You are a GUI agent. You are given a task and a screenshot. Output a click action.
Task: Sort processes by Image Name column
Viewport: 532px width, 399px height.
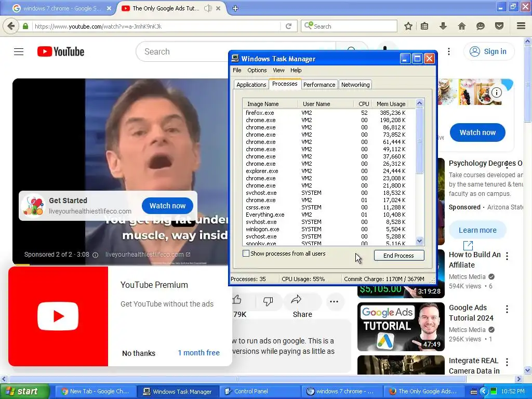[x=270, y=104]
